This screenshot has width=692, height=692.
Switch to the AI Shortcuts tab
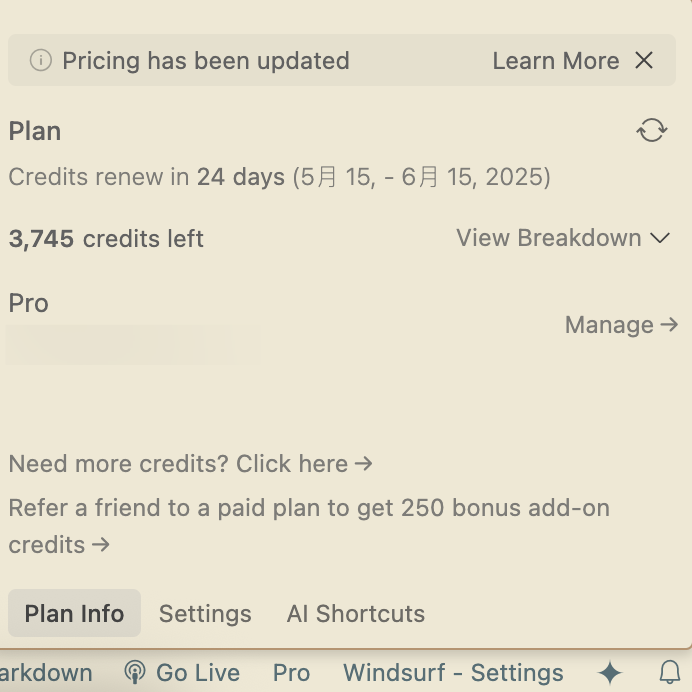point(356,613)
